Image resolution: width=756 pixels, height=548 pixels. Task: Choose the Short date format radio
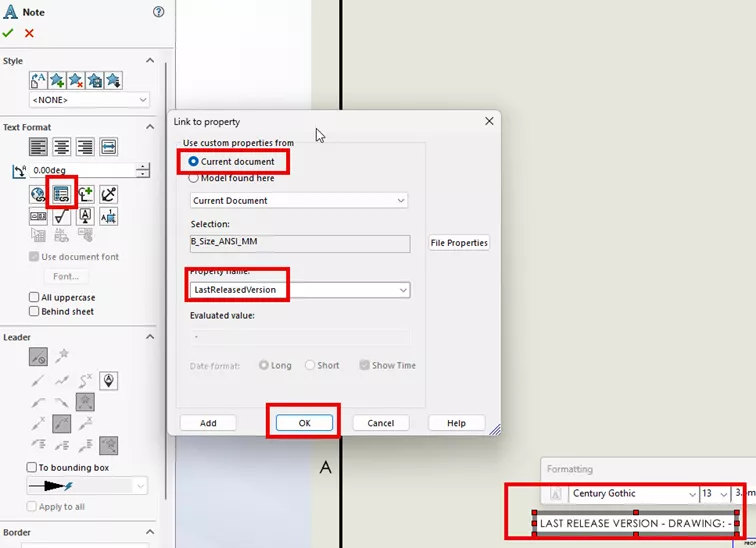[x=310, y=365]
